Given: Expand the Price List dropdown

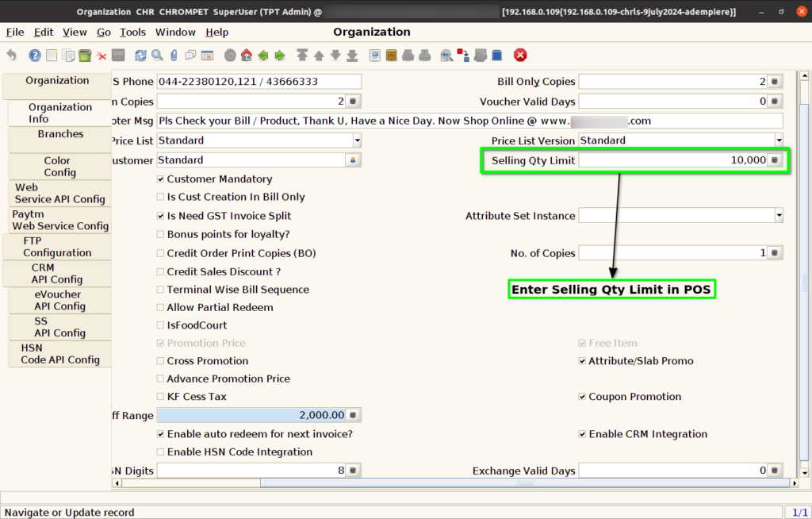Looking at the screenshot, I should pos(357,140).
